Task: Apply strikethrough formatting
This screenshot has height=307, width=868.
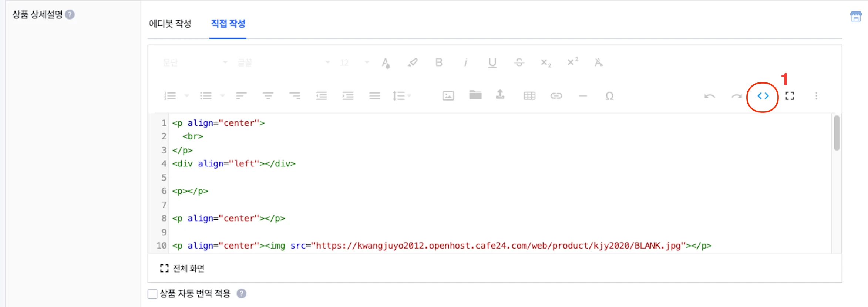Action: click(519, 63)
